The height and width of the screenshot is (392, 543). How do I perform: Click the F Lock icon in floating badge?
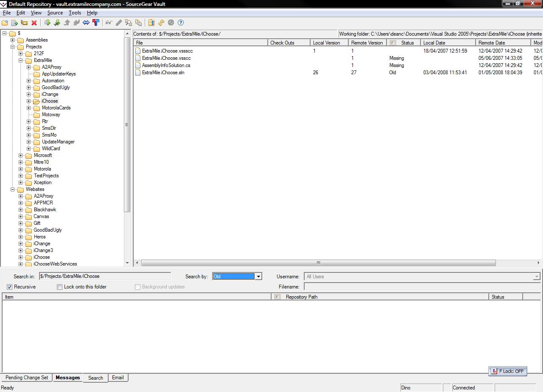click(494, 371)
